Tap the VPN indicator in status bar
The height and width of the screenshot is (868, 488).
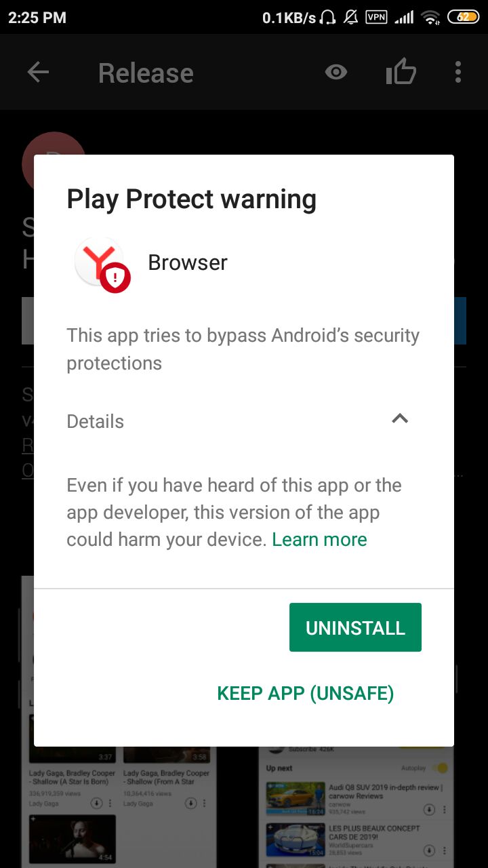[x=376, y=17]
